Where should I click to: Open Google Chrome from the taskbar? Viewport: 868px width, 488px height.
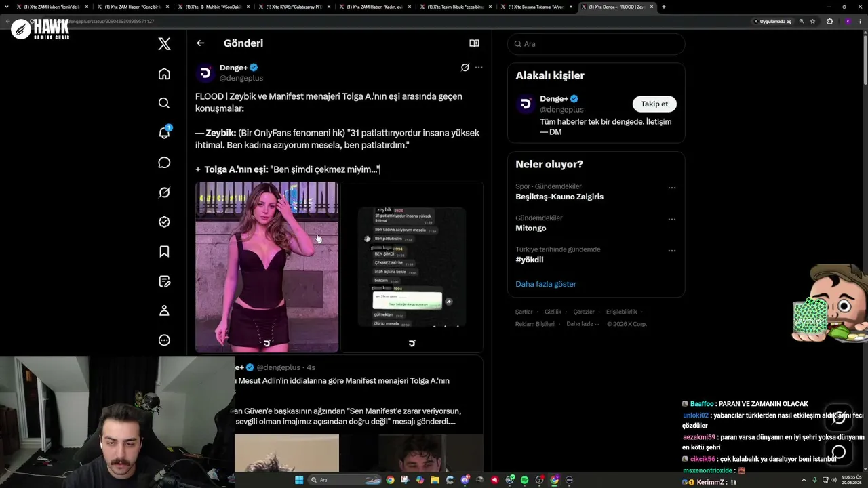click(x=390, y=480)
